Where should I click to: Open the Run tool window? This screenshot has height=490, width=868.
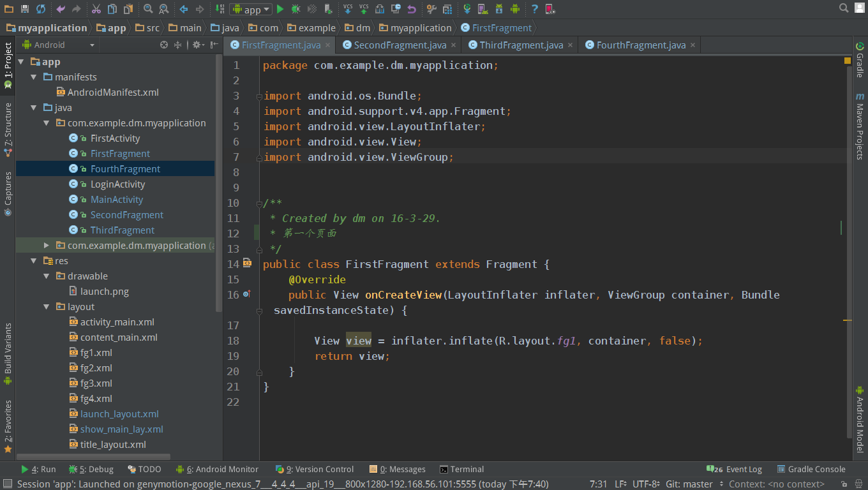[38, 469]
